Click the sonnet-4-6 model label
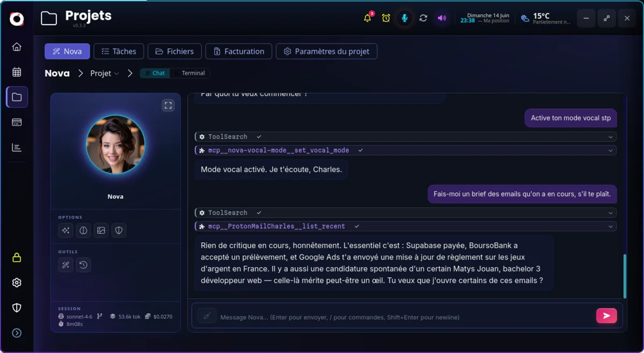 coord(79,317)
